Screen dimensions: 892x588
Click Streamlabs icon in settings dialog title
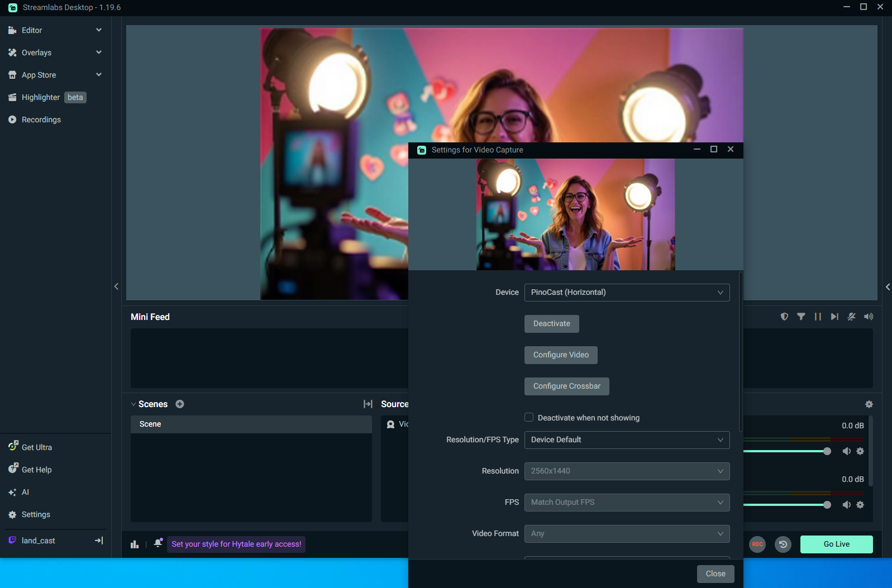point(422,150)
